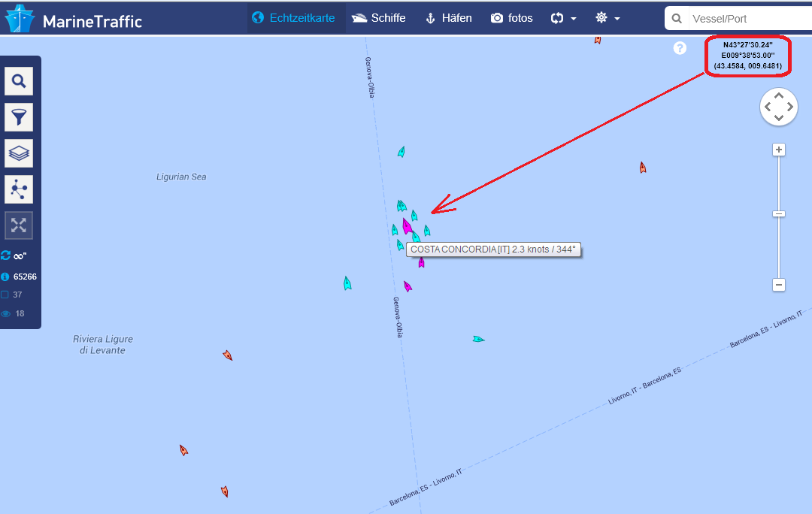Zoom in with the plus button
This screenshot has height=514, width=812.
(x=778, y=150)
